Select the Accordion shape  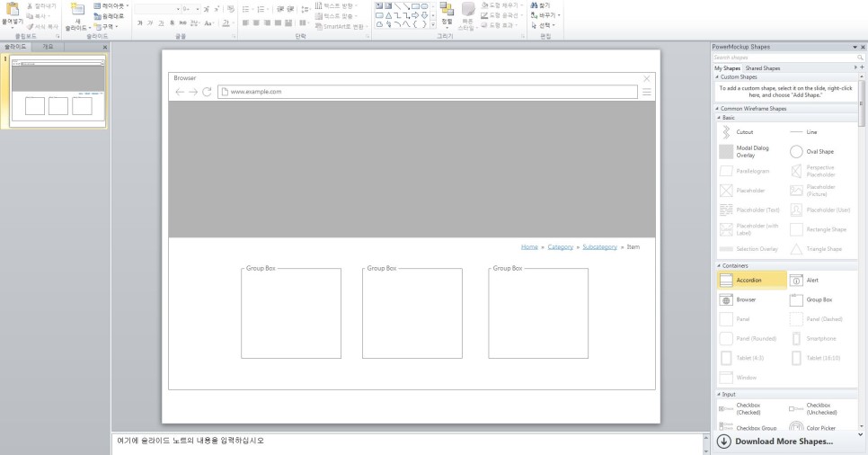[x=751, y=281]
